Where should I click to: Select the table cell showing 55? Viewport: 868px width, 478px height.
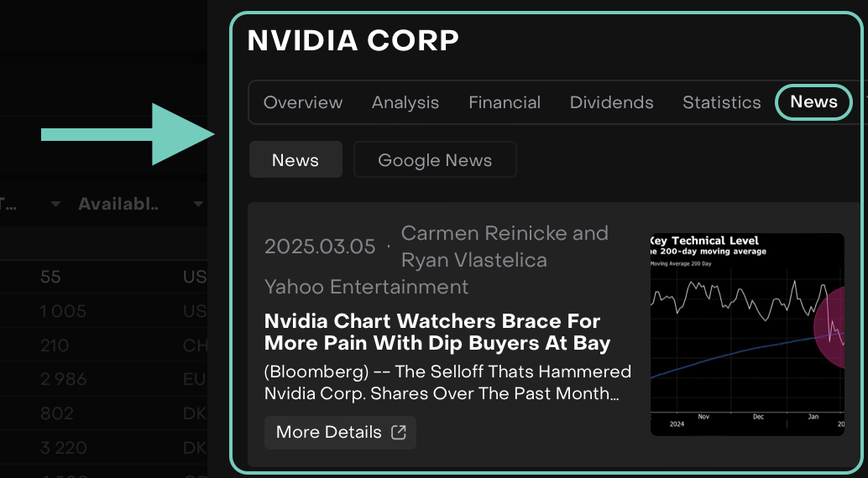[50, 277]
